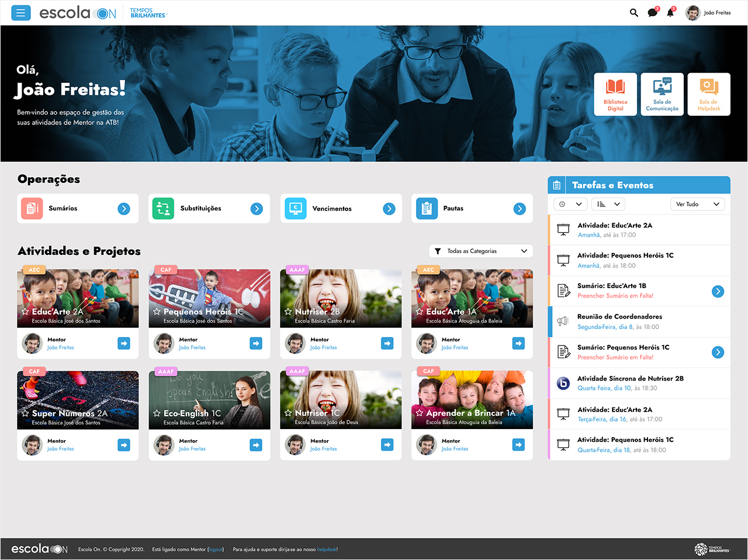Star the Aprender a Brincar 1A activity
The height and width of the screenshot is (560, 748).
(x=419, y=413)
